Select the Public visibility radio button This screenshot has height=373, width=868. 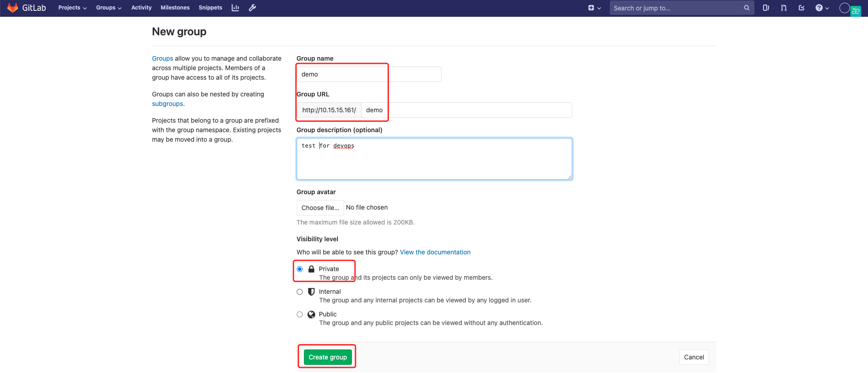click(300, 315)
